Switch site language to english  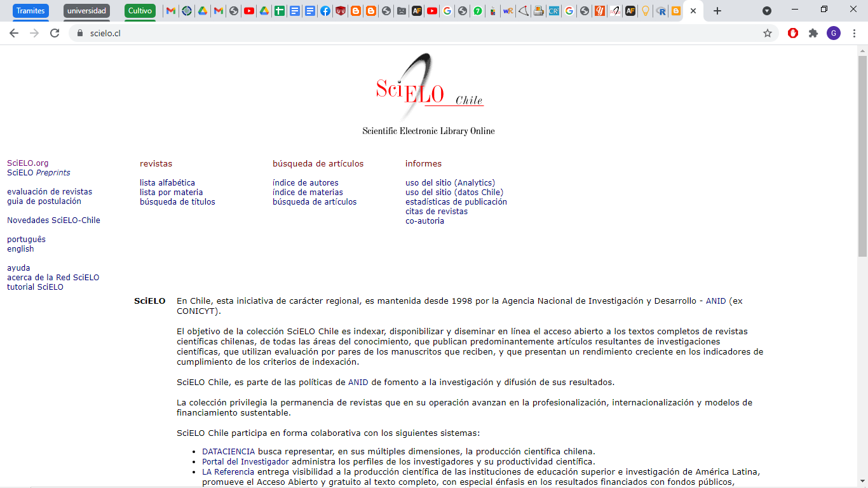point(20,249)
